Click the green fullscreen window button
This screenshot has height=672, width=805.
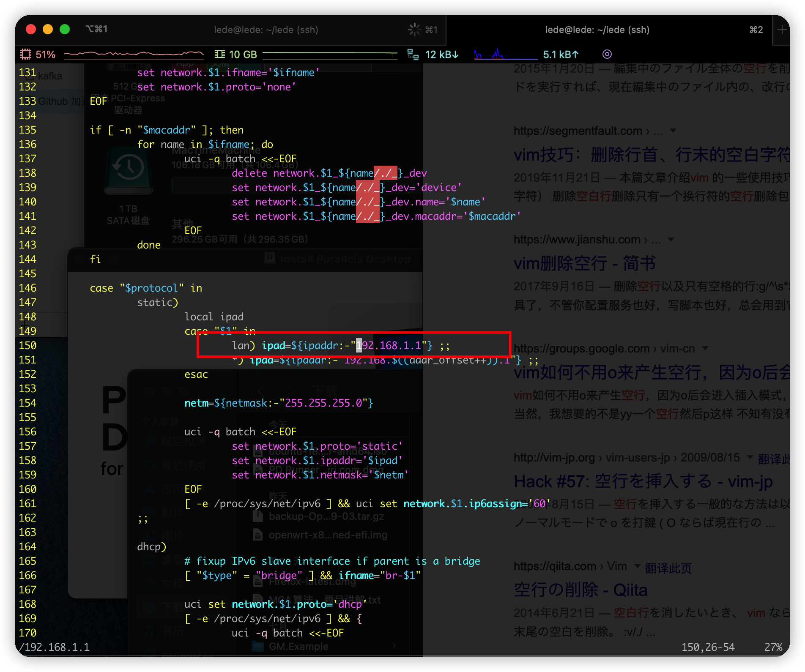point(65,29)
